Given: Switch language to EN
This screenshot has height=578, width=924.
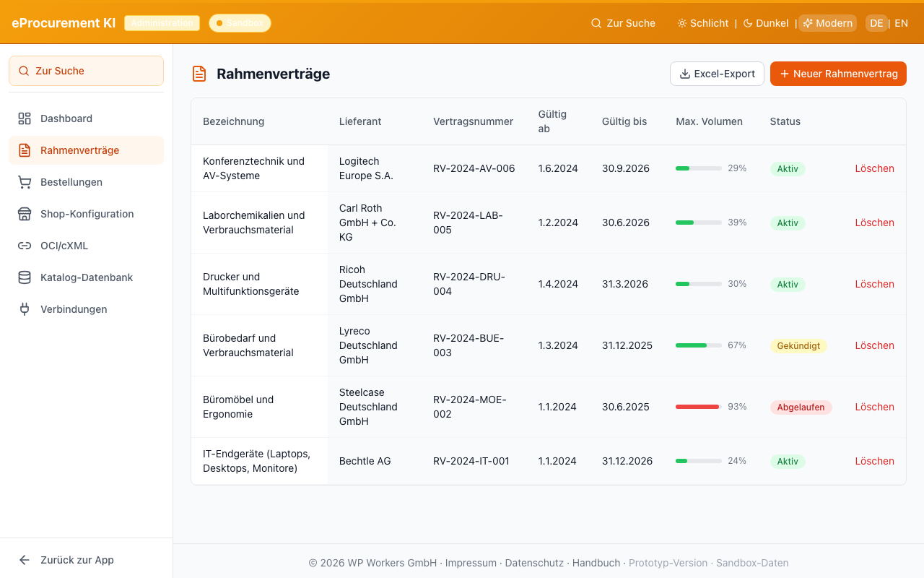Looking at the screenshot, I should pyautogui.click(x=901, y=23).
